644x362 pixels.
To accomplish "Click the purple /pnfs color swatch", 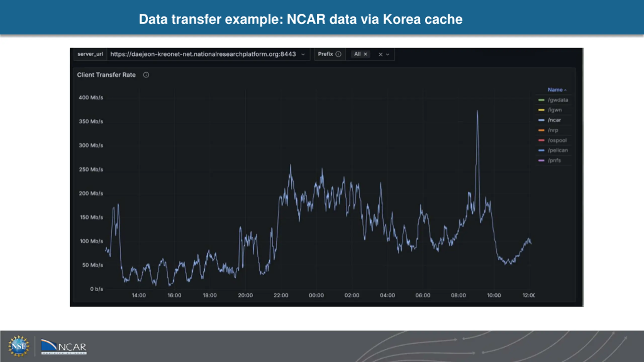I will click(x=541, y=160).
